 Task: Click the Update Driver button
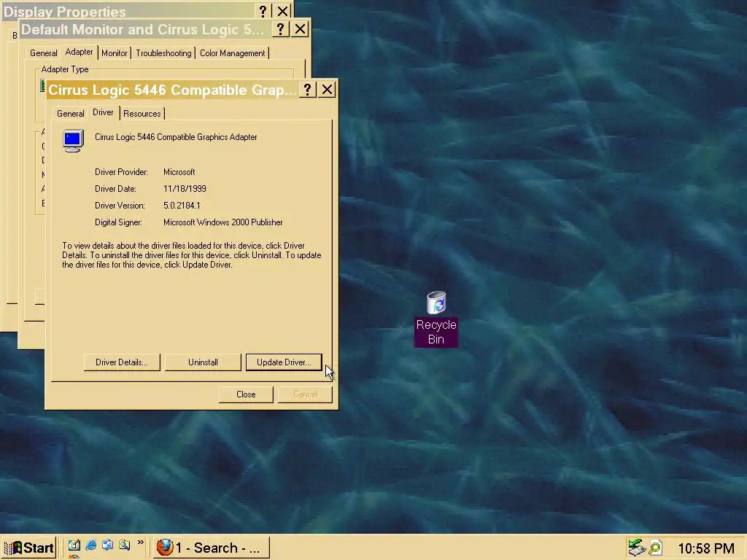point(284,362)
